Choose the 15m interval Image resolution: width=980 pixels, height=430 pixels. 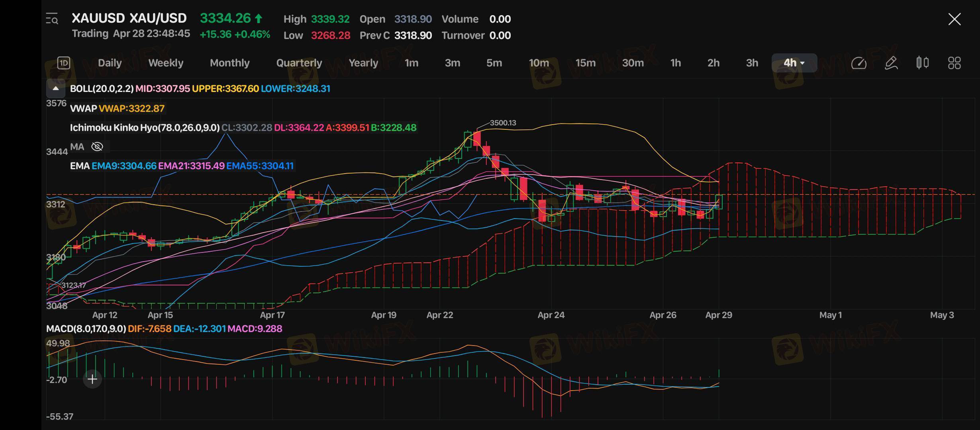tap(585, 63)
